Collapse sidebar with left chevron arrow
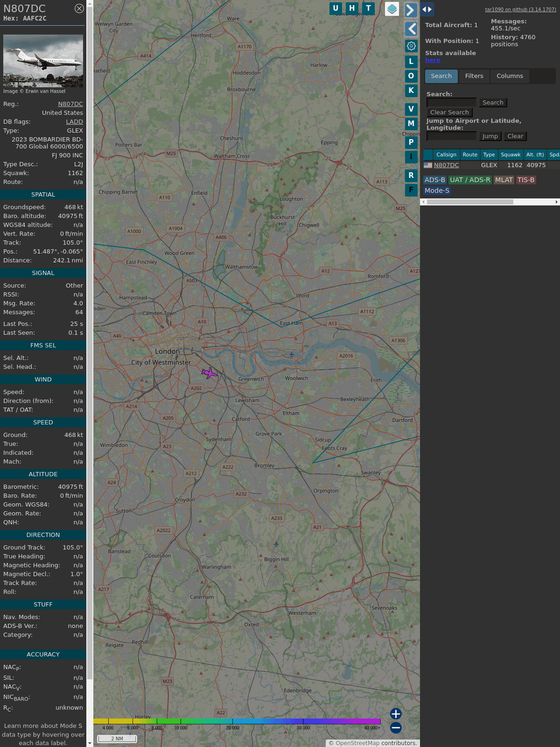Screen dimensions: 560x747 [x=411, y=29]
